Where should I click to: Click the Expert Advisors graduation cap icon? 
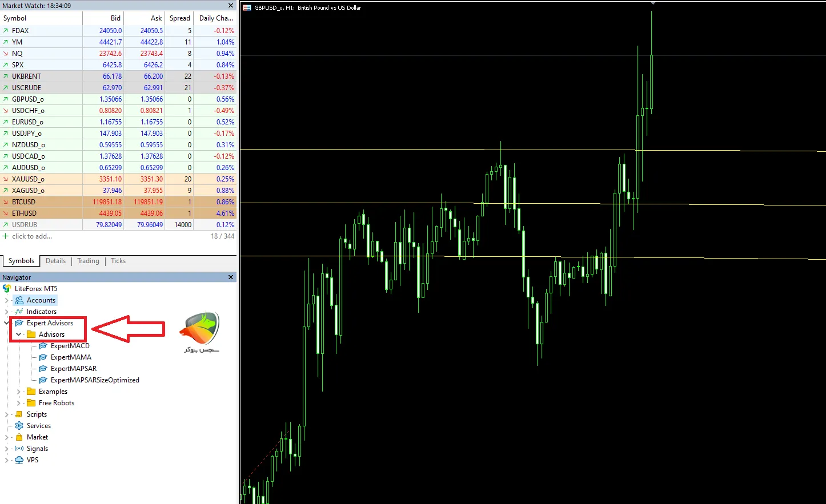[x=19, y=323]
